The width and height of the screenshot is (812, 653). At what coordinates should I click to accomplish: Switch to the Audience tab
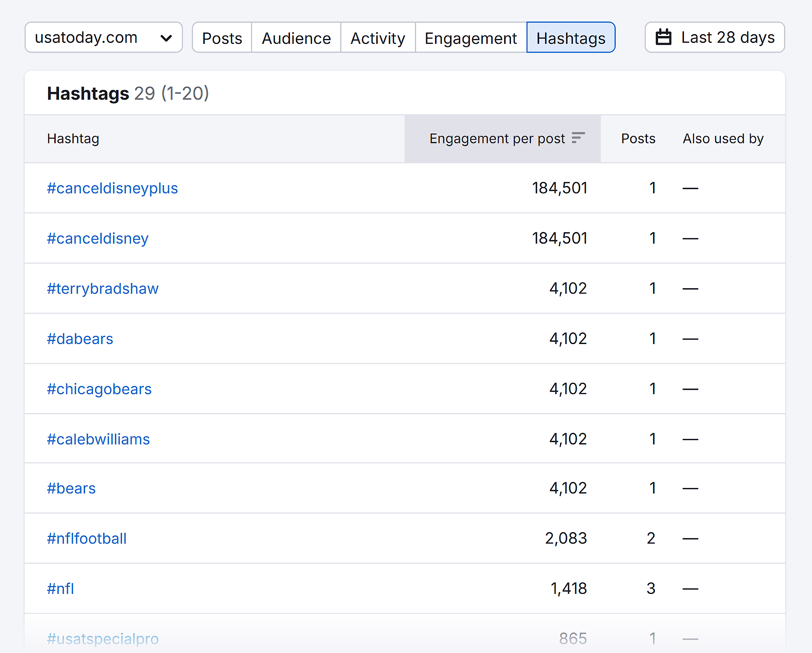(x=296, y=38)
